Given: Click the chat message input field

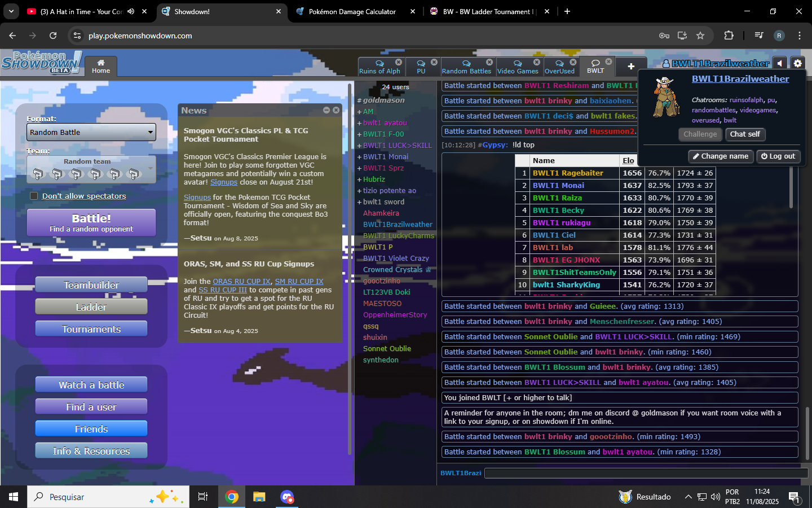Looking at the screenshot, I should point(646,473).
